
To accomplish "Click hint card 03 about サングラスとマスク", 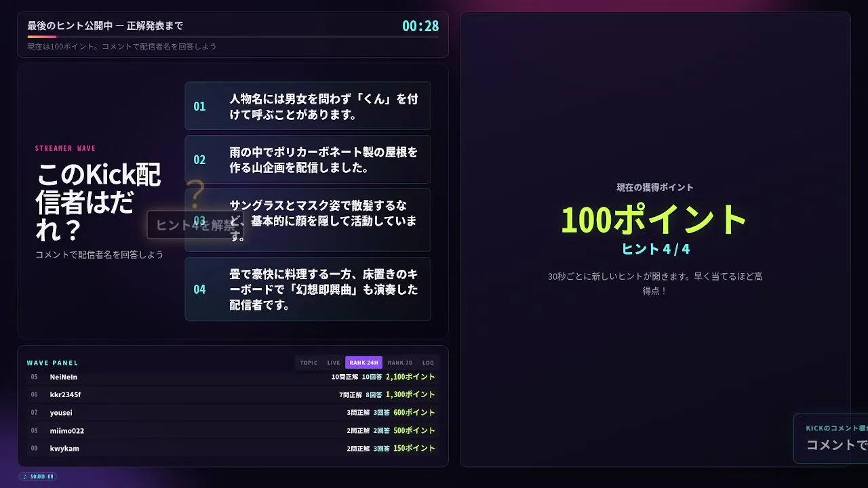I will point(308,220).
